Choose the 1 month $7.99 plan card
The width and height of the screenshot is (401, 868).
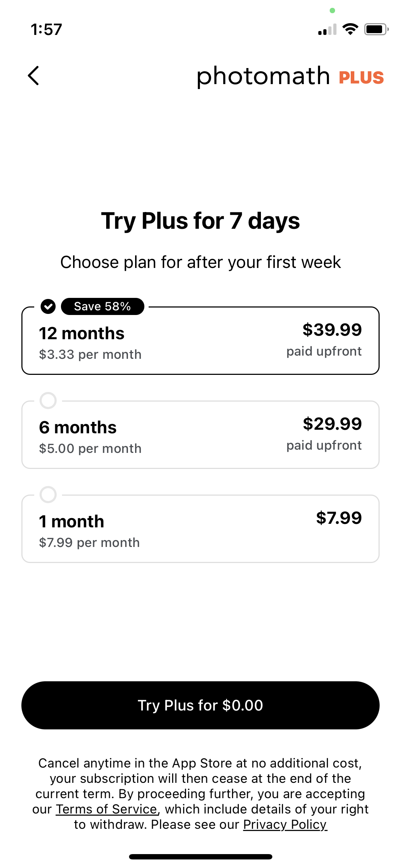click(x=200, y=529)
